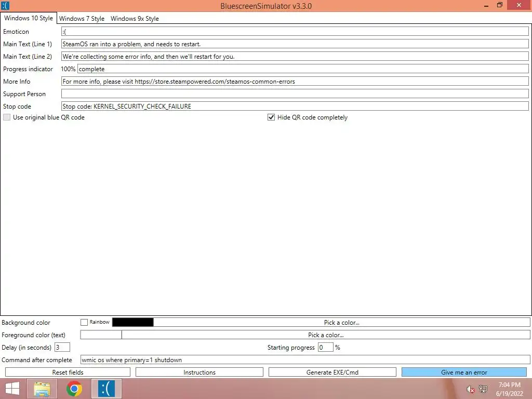Pick a color for the Background color

(x=342, y=322)
